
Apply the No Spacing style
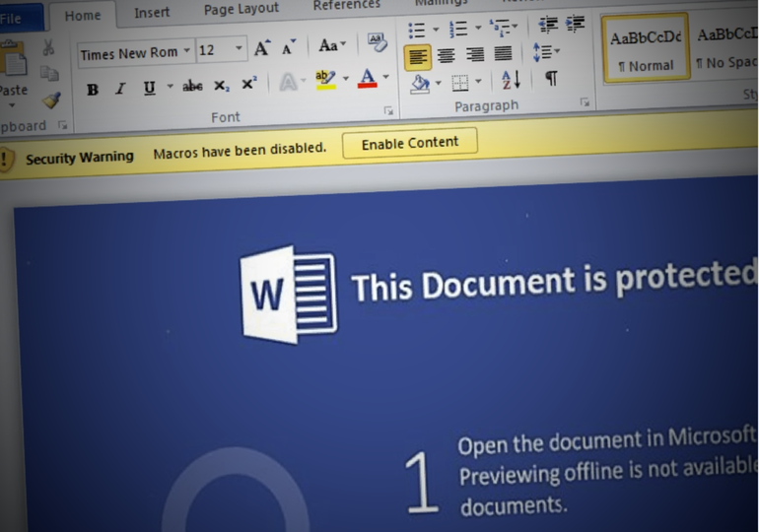tap(725, 46)
